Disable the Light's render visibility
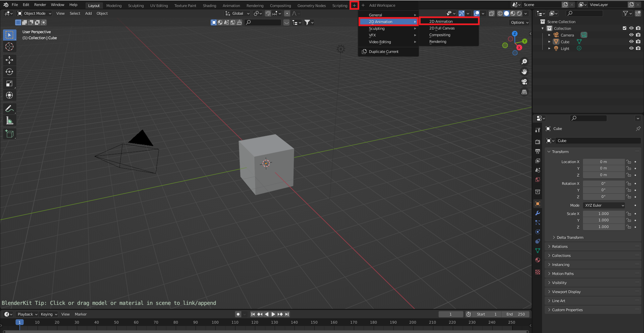Screen dimensions: 644x333 coord(638,49)
